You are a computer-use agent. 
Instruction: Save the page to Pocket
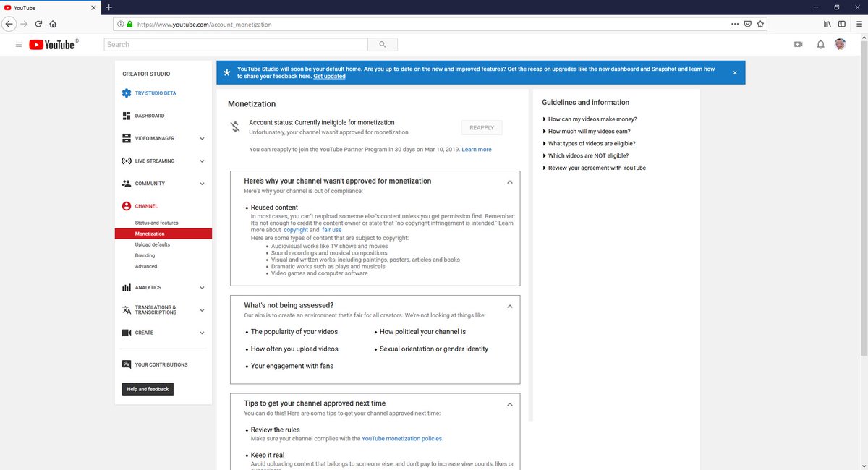(747, 24)
